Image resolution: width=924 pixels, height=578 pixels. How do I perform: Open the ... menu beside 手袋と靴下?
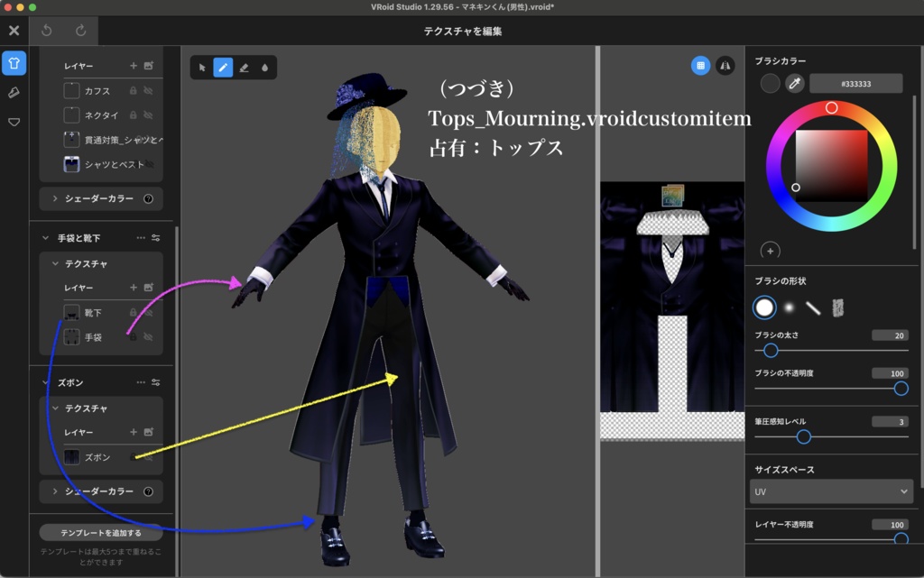tap(141, 238)
